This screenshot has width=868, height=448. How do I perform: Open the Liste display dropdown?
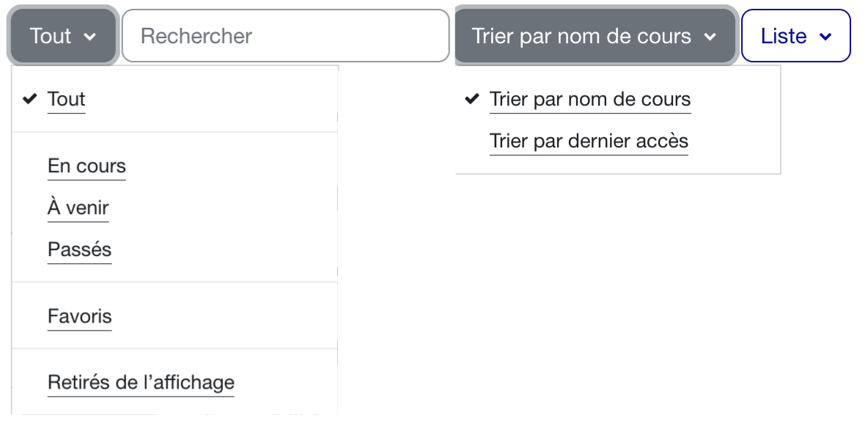pyautogui.click(x=795, y=36)
